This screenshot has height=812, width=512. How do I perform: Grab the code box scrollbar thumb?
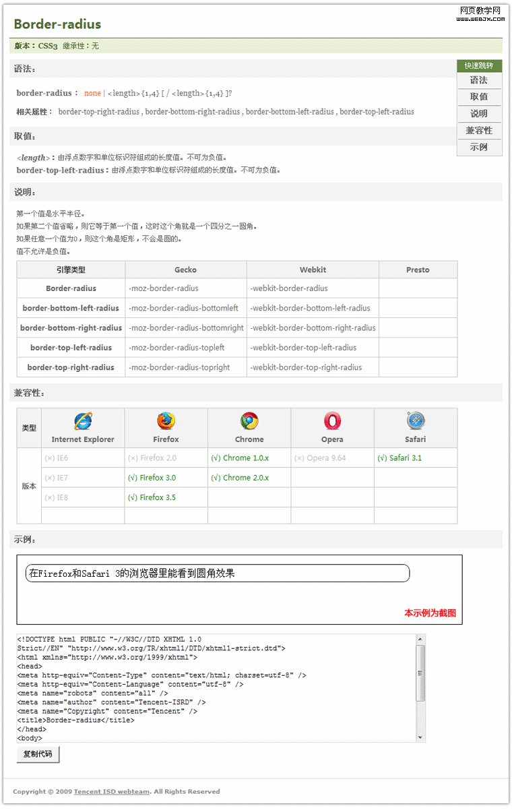421,673
